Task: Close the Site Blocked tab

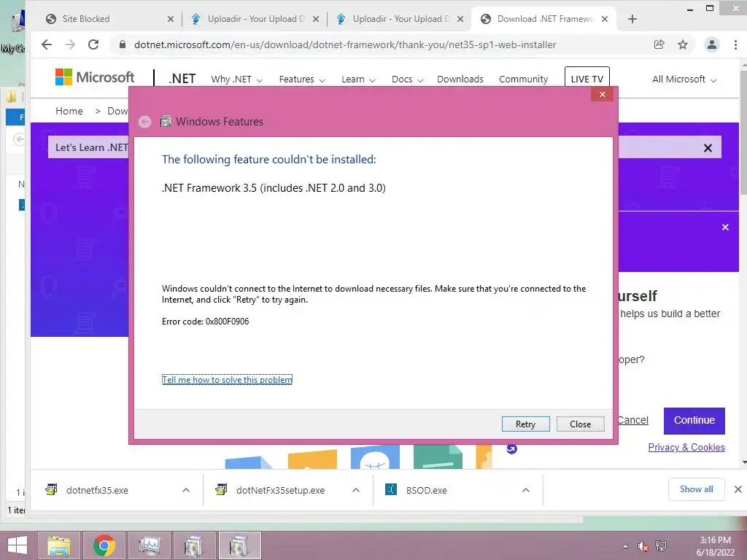Action: pyautogui.click(x=171, y=19)
